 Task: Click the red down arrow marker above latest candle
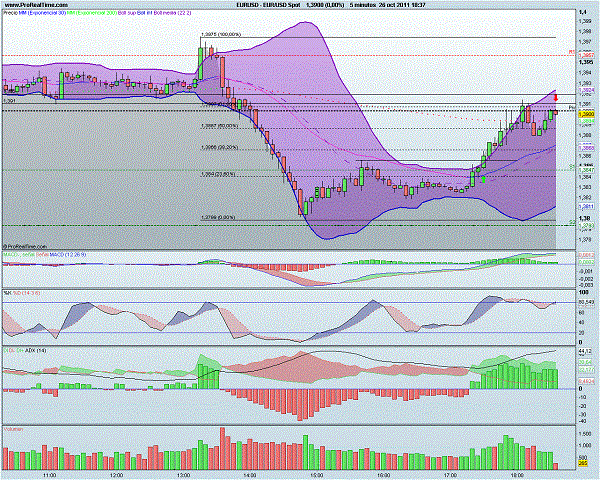[556, 97]
